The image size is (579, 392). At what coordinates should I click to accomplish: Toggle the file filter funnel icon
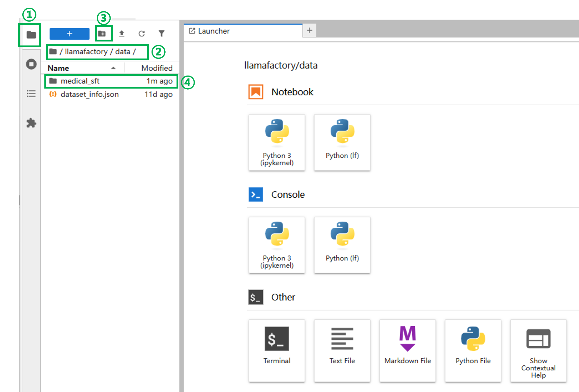[161, 34]
